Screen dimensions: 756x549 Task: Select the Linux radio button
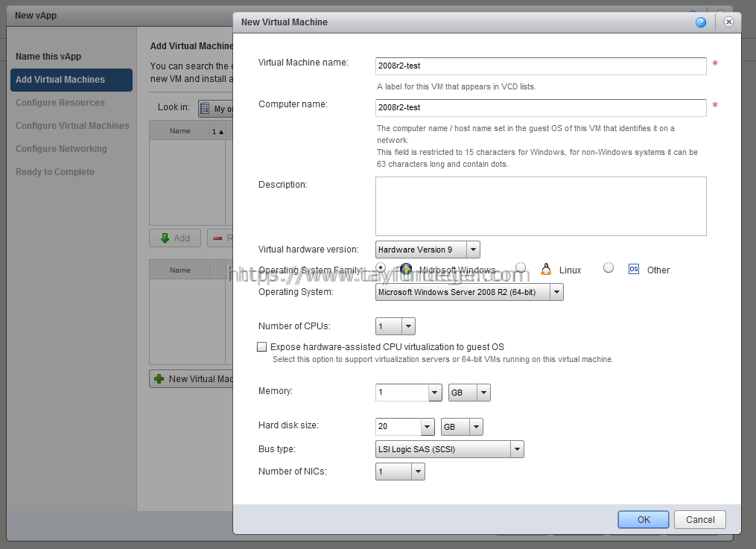[x=520, y=267]
